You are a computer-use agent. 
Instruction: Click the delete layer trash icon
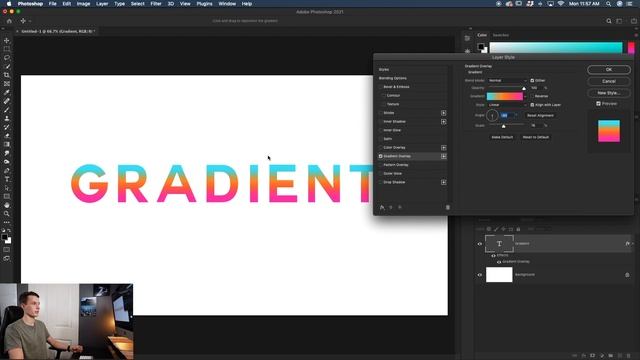(x=629, y=356)
